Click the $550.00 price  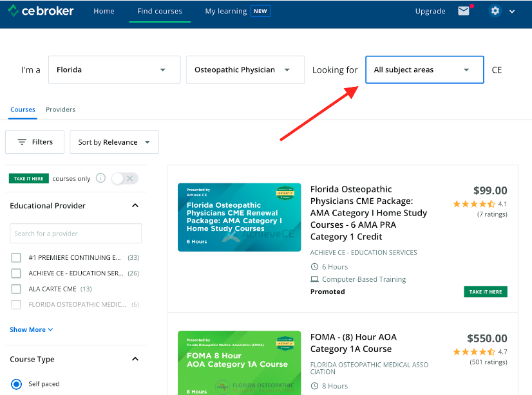(487, 338)
